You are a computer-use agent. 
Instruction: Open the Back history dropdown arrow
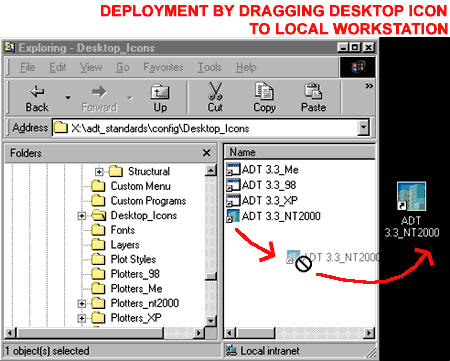coord(68,98)
